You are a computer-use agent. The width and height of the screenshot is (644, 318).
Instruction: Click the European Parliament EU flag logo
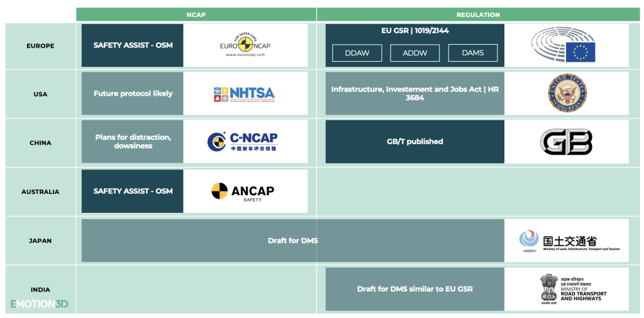click(x=563, y=45)
